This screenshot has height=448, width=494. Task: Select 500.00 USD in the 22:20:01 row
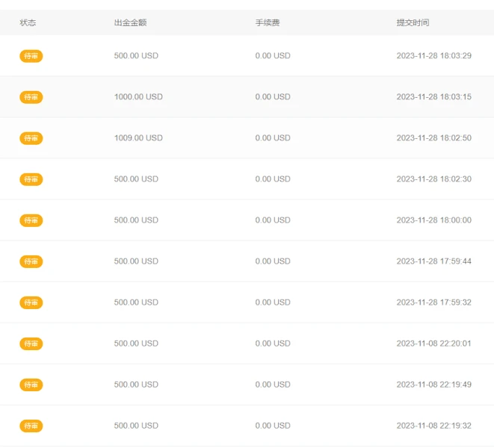pyautogui.click(x=136, y=343)
